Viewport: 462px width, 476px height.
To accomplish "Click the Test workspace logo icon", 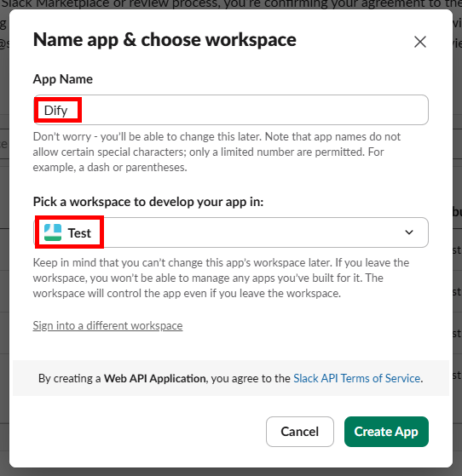I will click(53, 232).
